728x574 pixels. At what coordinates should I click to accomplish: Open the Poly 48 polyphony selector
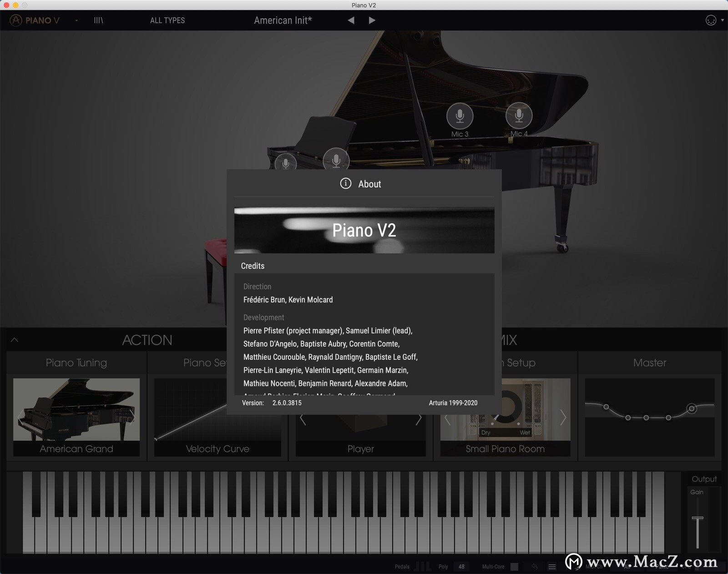click(461, 567)
